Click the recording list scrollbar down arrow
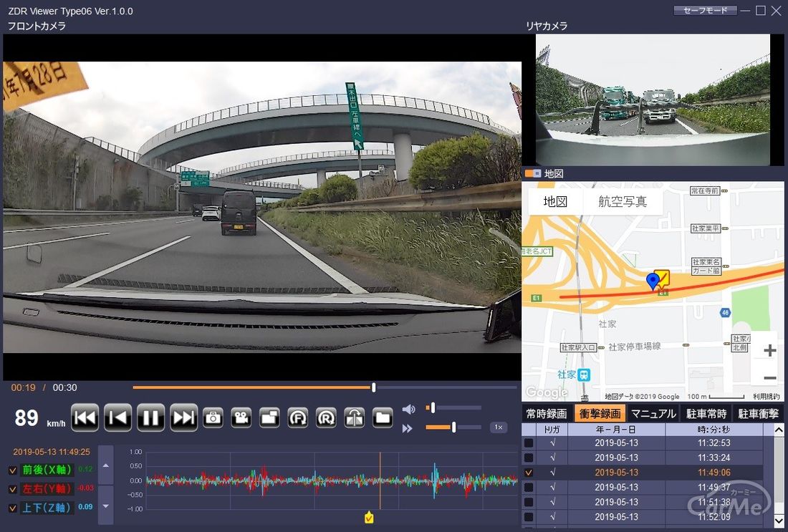 pos(779,520)
